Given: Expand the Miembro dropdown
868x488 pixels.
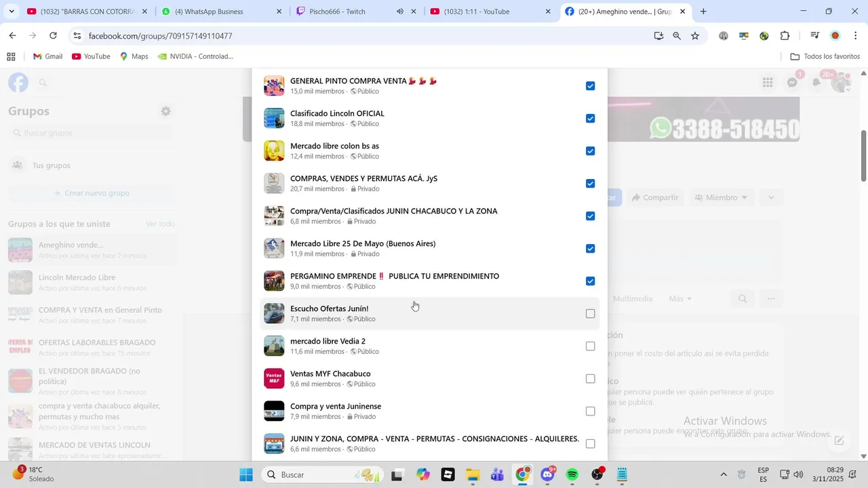Looking at the screenshot, I should pos(722,197).
